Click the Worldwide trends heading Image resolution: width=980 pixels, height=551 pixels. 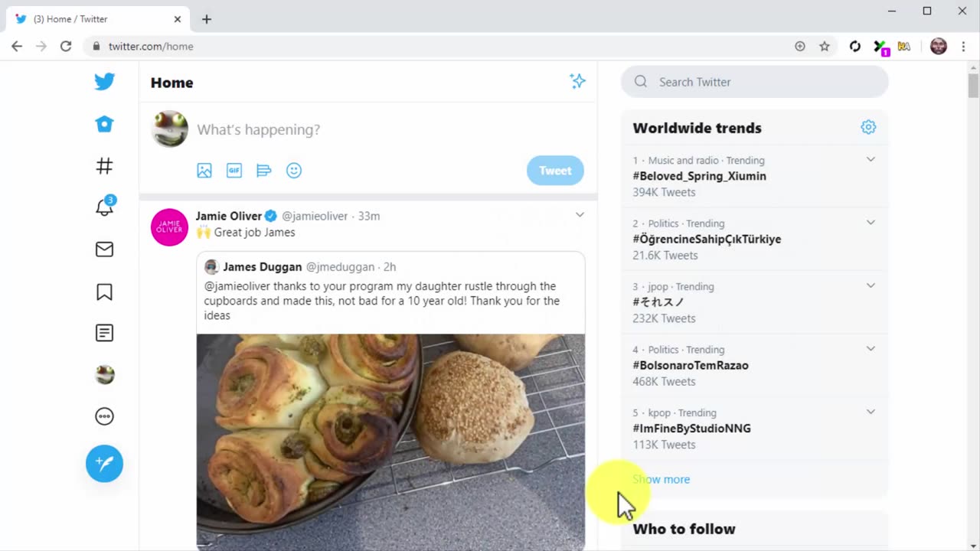697,128
